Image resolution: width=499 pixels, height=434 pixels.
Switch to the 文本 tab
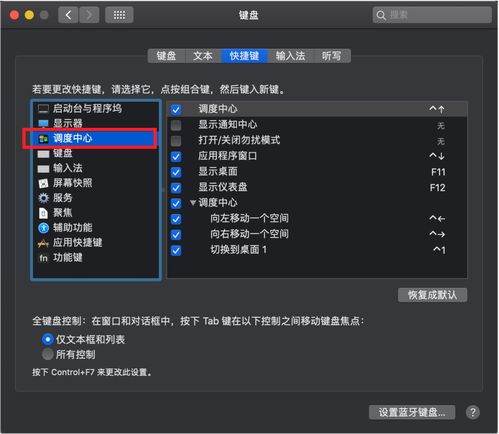(x=203, y=56)
